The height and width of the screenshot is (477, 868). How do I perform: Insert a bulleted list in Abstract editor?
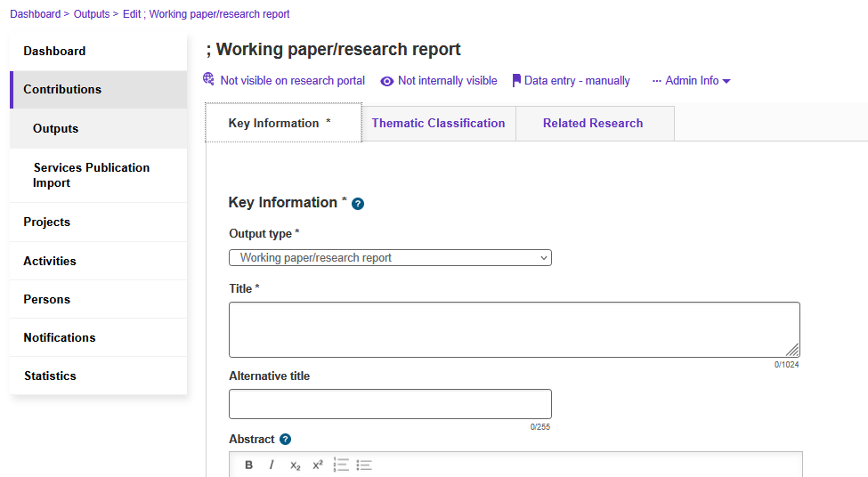click(364, 465)
